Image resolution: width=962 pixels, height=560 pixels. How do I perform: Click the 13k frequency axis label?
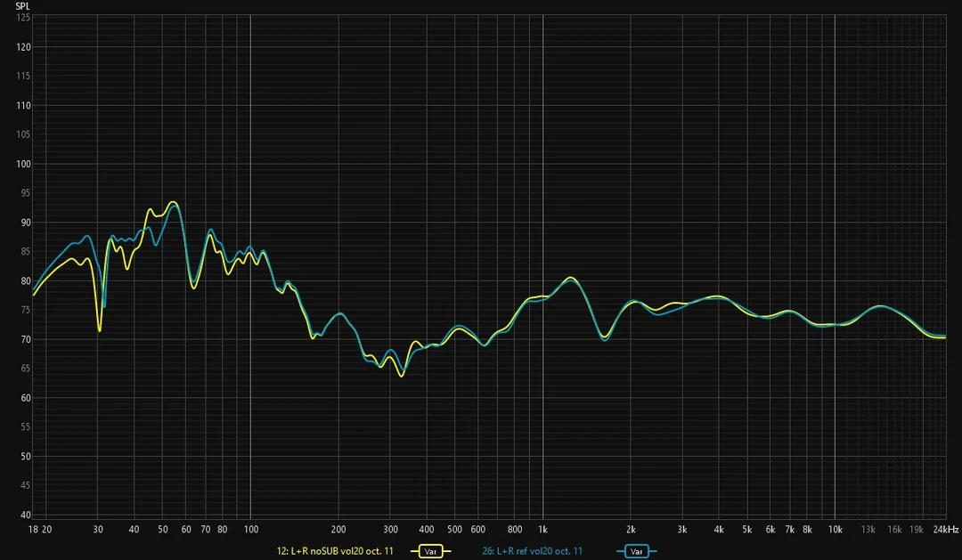pyautogui.click(x=868, y=530)
